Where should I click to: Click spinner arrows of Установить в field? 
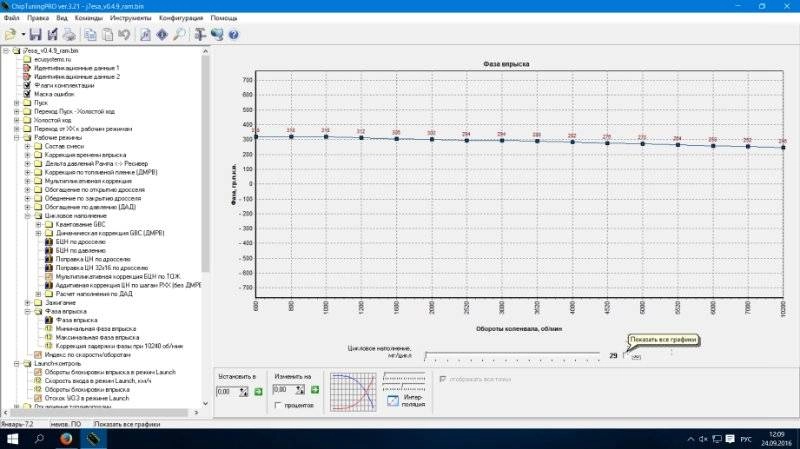(x=243, y=391)
